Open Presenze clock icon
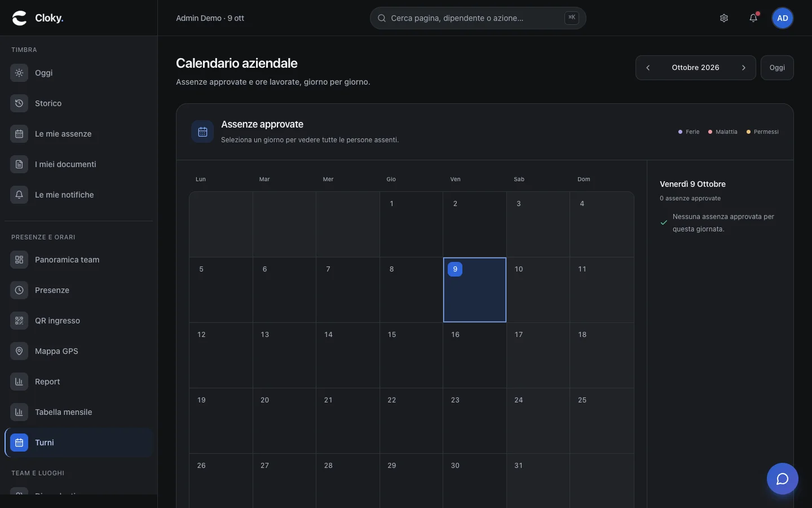Image resolution: width=812 pixels, height=508 pixels. [19, 290]
